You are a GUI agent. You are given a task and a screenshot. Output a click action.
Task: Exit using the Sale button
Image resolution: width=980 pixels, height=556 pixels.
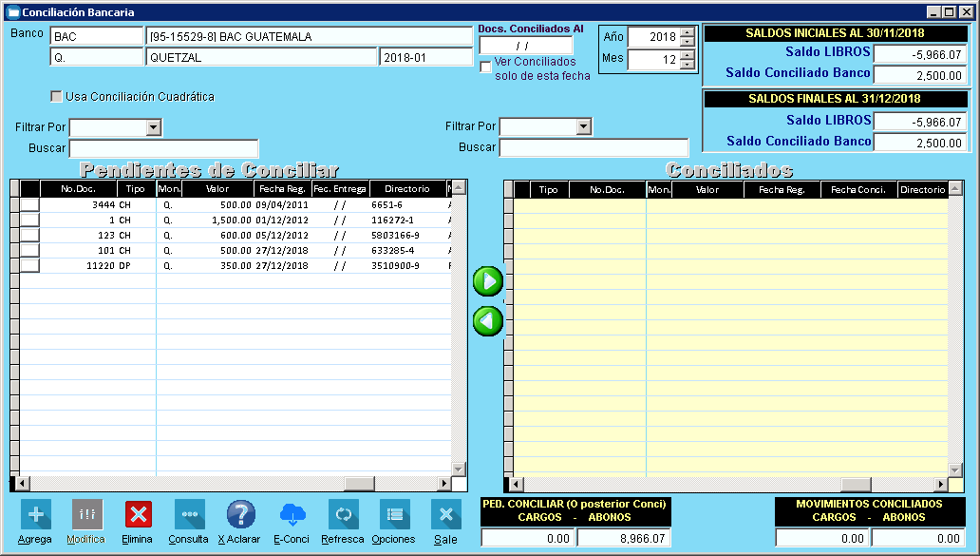coord(445,515)
